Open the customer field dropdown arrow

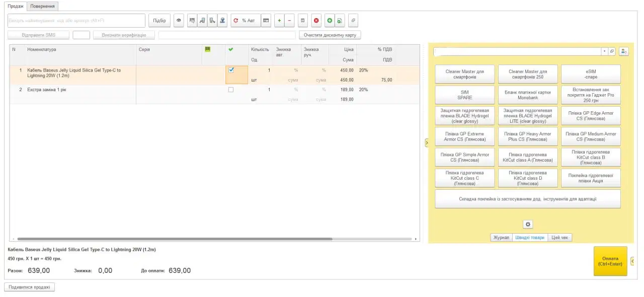tap(604, 51)
